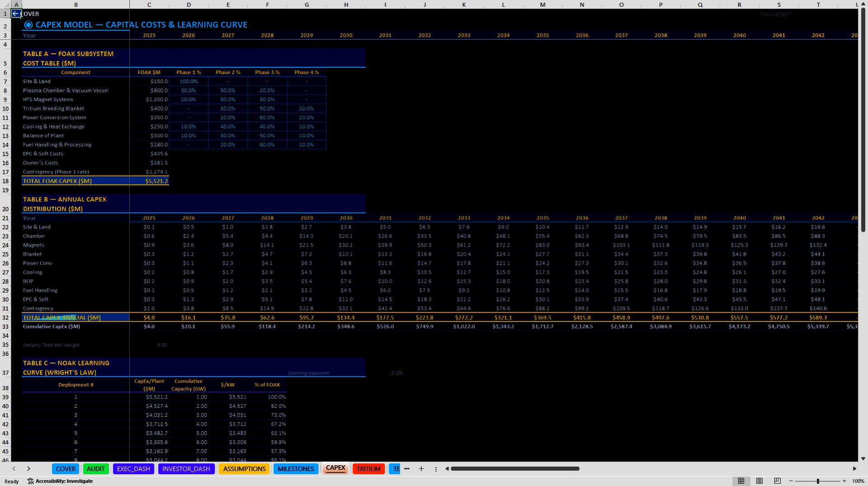Select cumulative $5,339.7 cell for 2042
The height and width of the screenshot is (486, 868).
click(x=818, y=327)
